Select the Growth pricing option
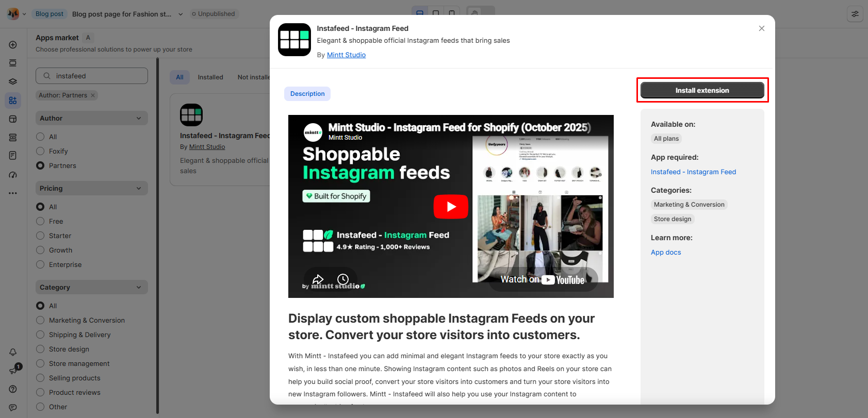 pyautogui.click(x=40, y=250)
